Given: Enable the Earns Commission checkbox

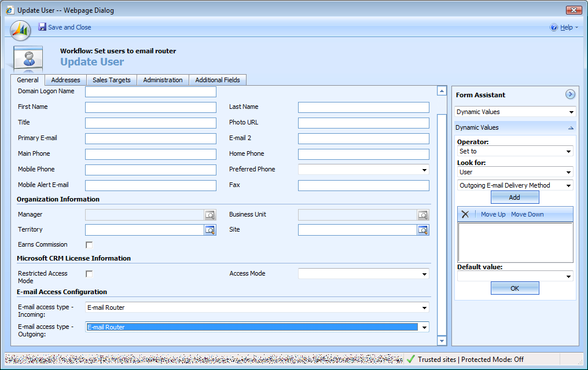Looking at the screenshot, I should (x=89, y=245).
